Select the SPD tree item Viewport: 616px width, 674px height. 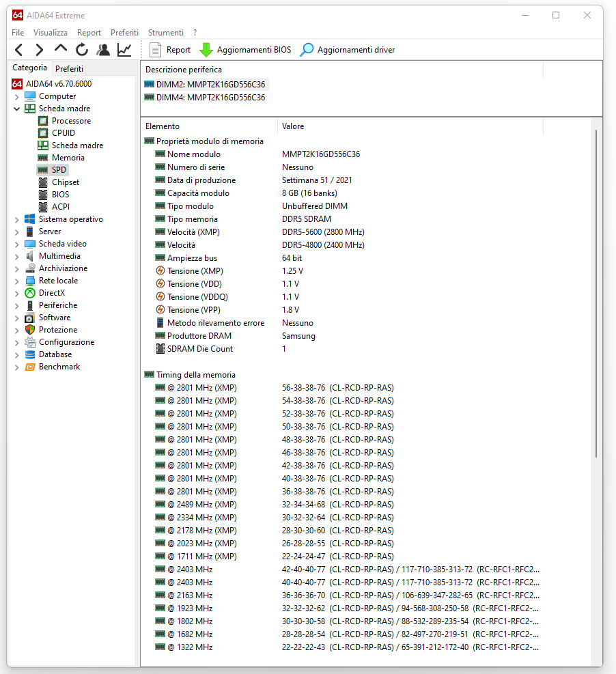(53, 170)
